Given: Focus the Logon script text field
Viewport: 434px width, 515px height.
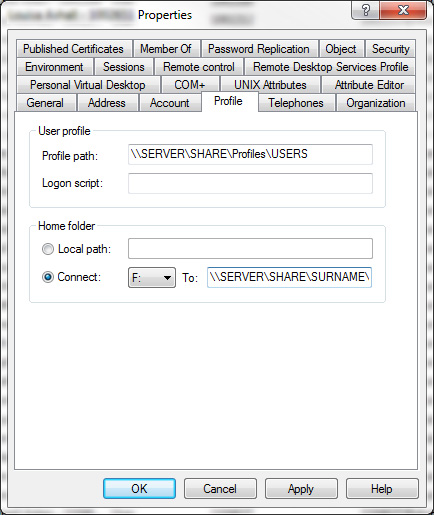Looking at the screenshot, I should click(x=250, y=183).
